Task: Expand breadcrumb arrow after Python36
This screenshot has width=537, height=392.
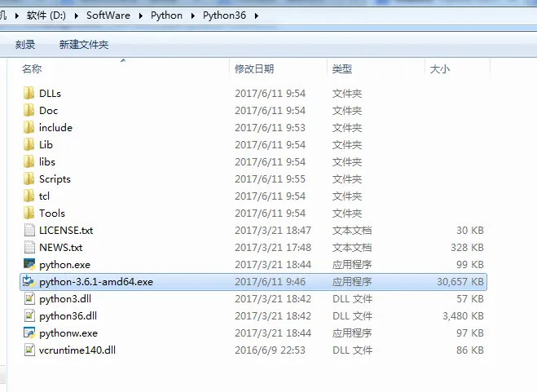Action: pyautogui.click(x=256, y=15)
